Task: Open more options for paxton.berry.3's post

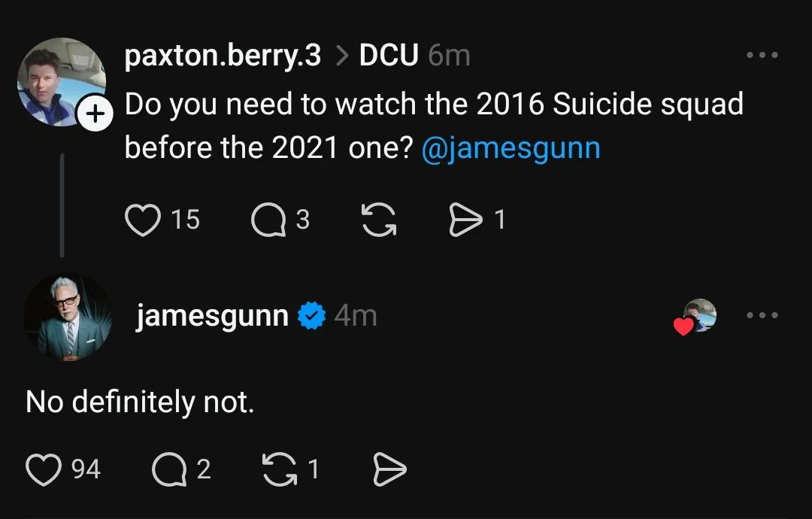Action: point(762,56)
